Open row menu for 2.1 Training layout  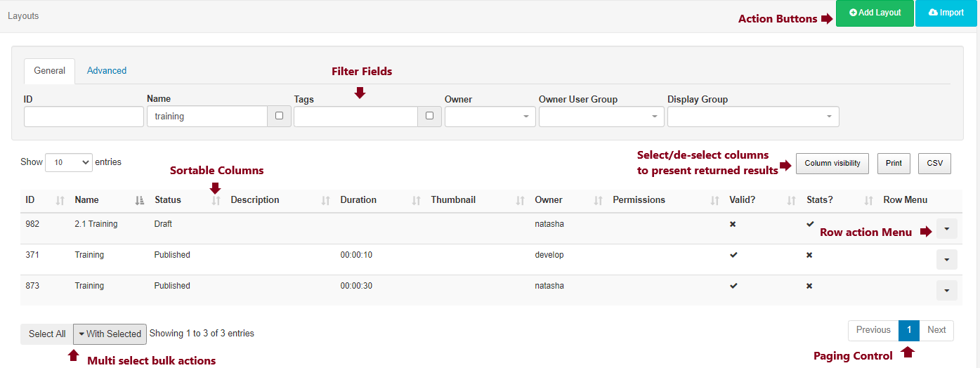click(946, 229)
